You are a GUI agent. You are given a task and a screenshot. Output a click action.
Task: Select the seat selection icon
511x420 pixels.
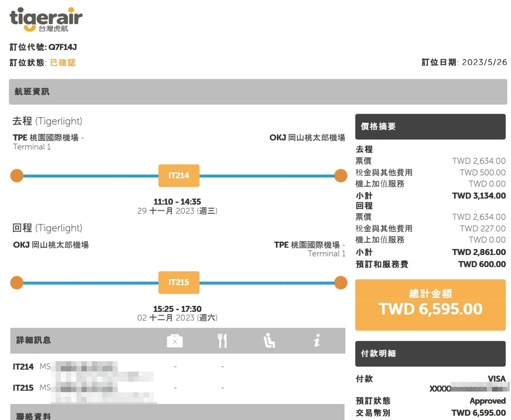(x=269, y=341)
